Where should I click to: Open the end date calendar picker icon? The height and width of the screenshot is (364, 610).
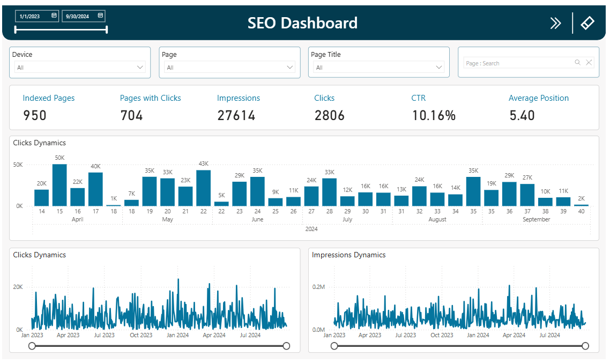tap(100, 16)
